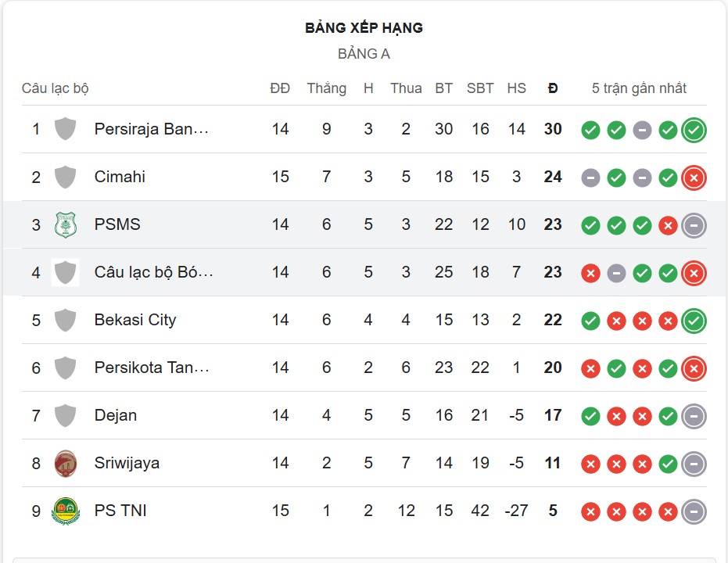The height and width of the screenshot is (563, 728).
Task: Click the PSMS club crest icon
Action: click(66, 224)
